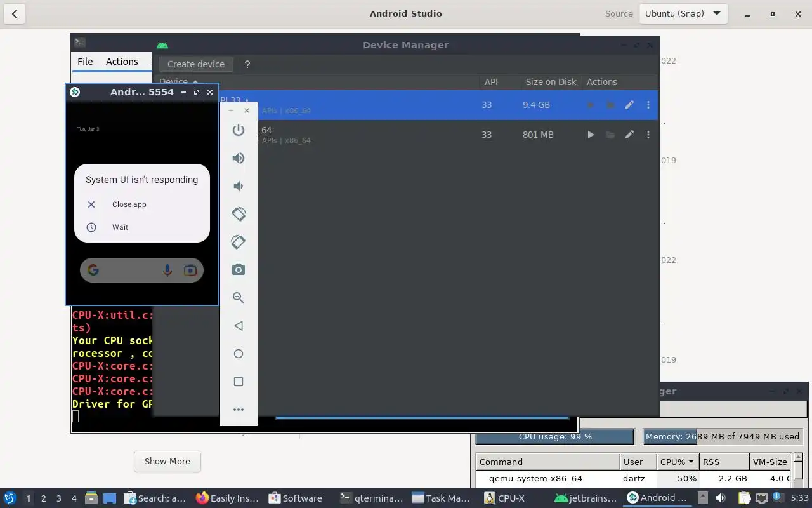Go back with the top-left arrow button
The height and width of the screenshot is (508, 812).
point(15,13)
